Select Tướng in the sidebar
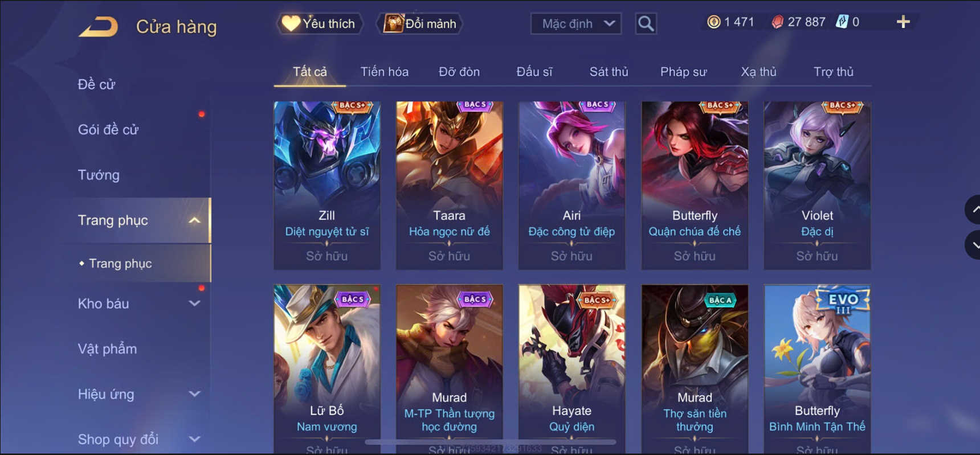 click(x=99, y=175)
